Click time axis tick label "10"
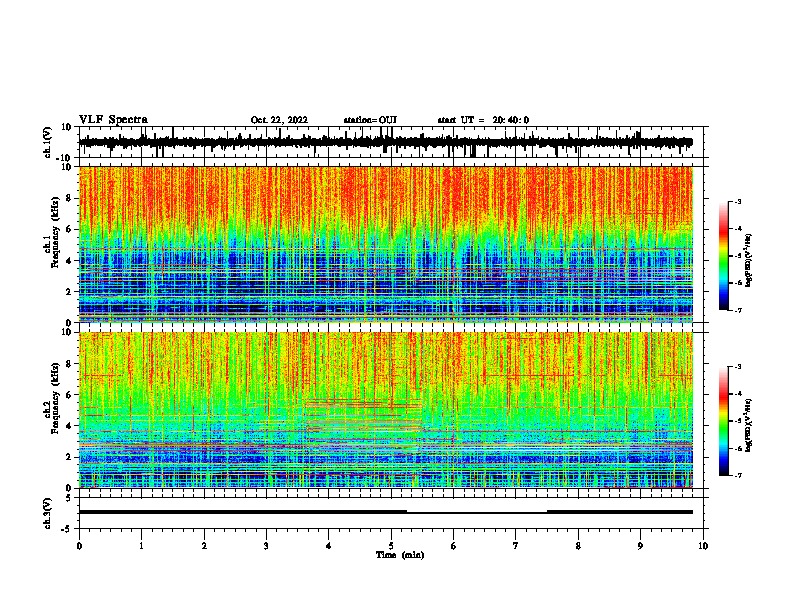The image size is (792, 612). [x=703, y=546]
